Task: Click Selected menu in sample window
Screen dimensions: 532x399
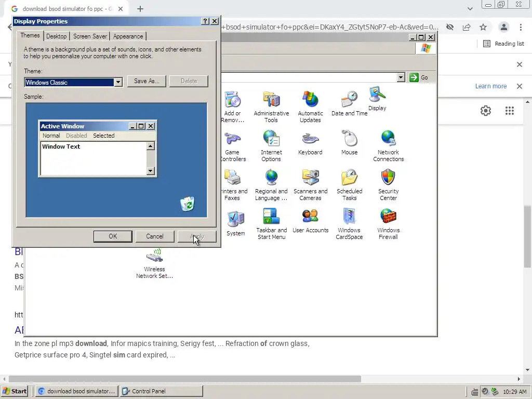Action: click(104, 136)
